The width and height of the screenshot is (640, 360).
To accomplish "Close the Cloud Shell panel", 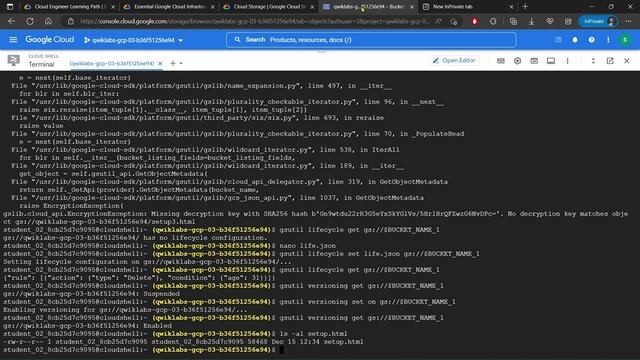I will pyautogui.click(x=627, y=61).
